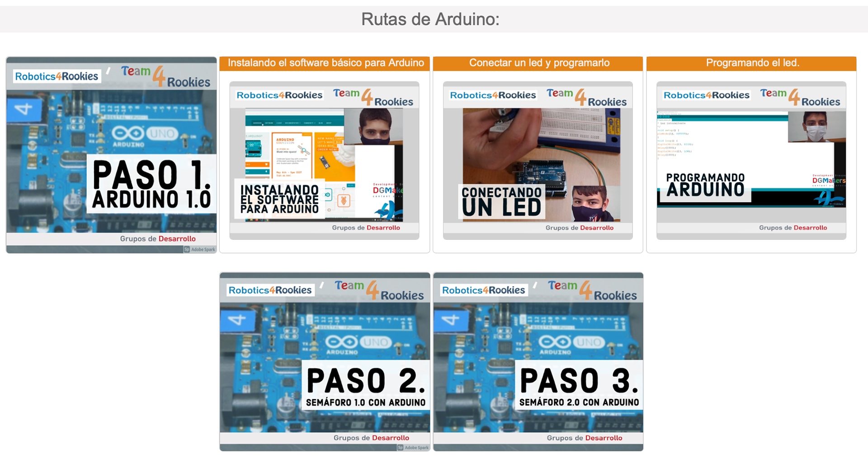
Task: Click the 'Instalando el software básico para Arduino' header
Action: (x=325, y=63)
